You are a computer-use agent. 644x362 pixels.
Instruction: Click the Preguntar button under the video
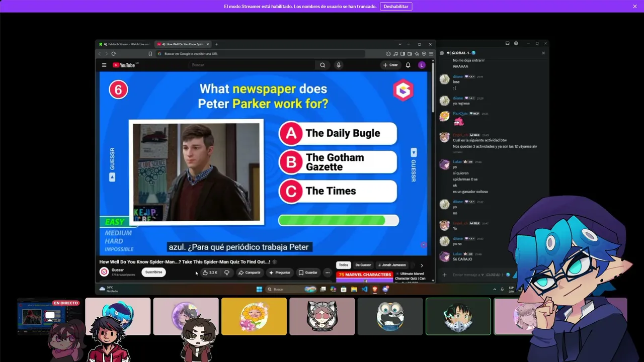pyautogui.click(x=280, y=273)
